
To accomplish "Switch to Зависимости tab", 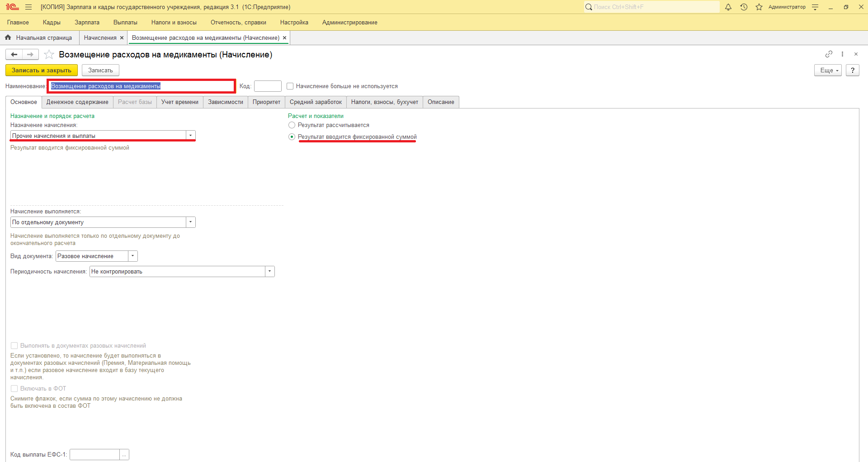I will point(226,102).
